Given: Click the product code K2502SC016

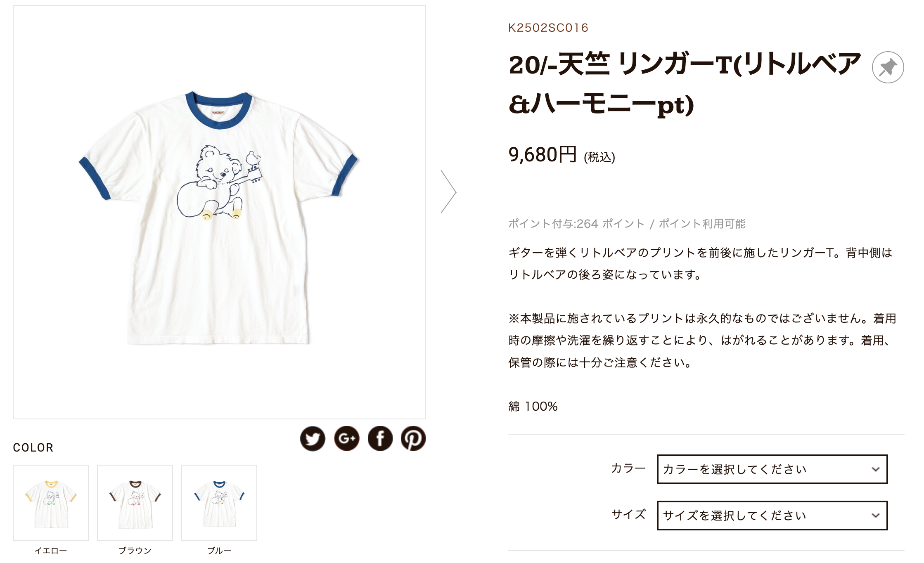Looking at the screenshot, I should (x=548, y=28).
